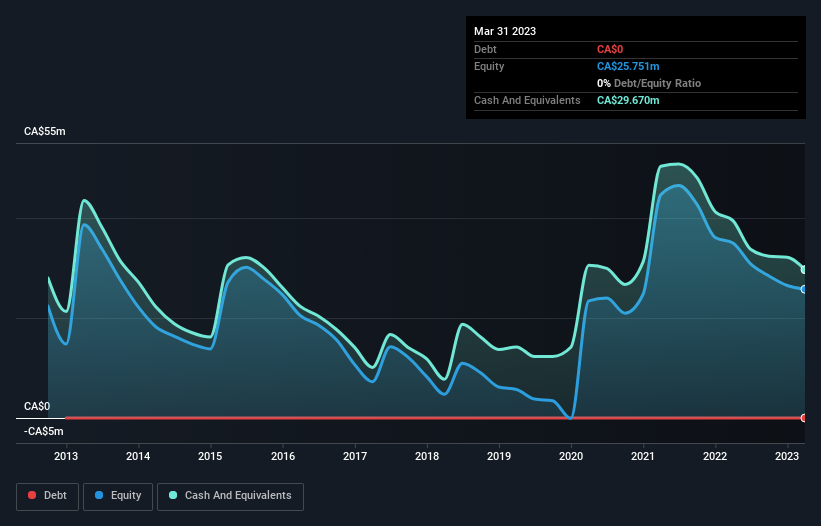Image resolution: width=821 pixels, height=526 pixels.
Task: Select the 2020 x-axis label
Action: pos(571,456)
